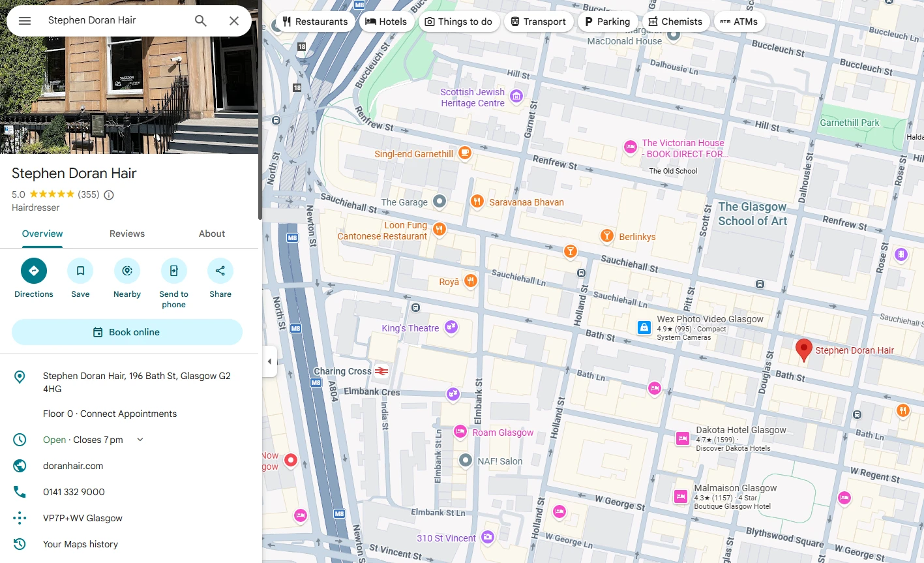Screen dimensions: 924x563
Task: Click The Glasgow School of Art label
Action: point(753,214)
